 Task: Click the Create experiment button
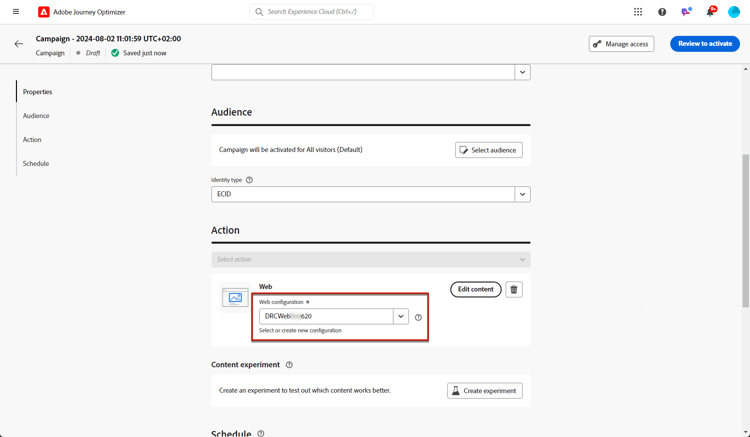(485, 391)
